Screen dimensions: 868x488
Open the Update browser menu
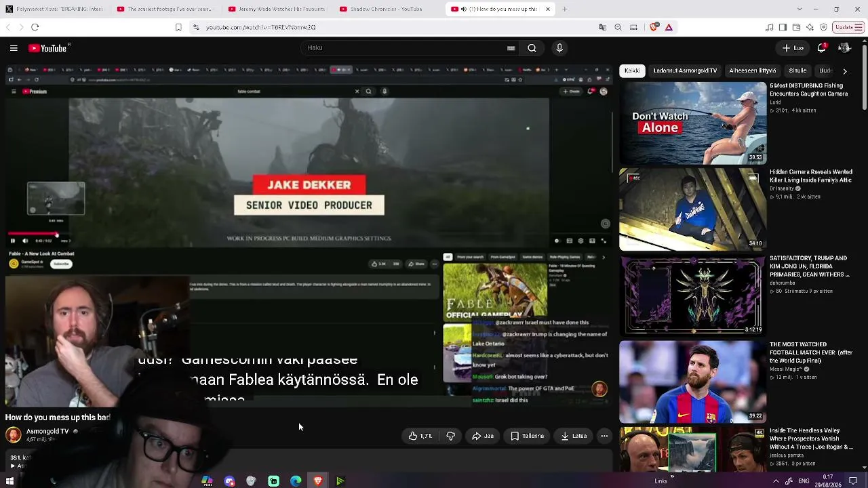pyautogui.click(x=848, y=27)
